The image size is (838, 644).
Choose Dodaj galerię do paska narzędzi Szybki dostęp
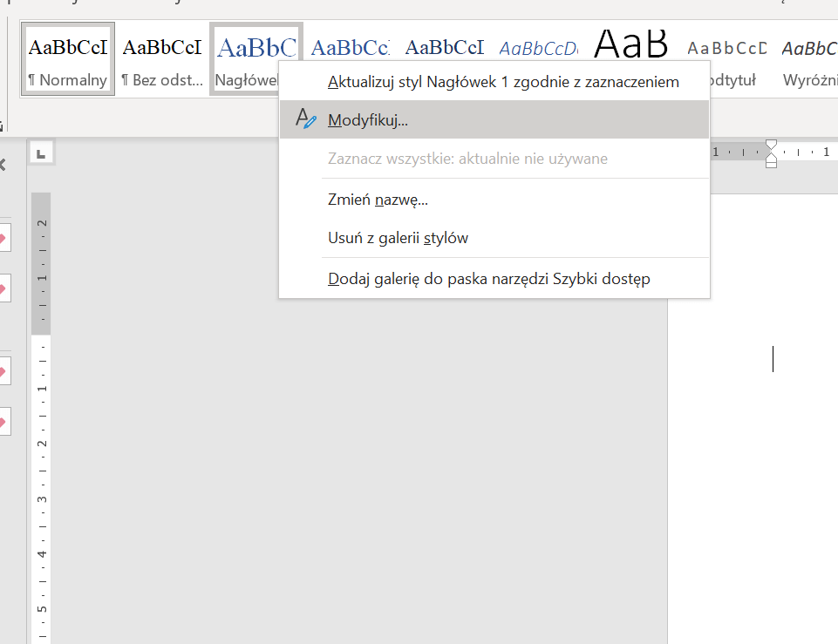click(488, 279)
